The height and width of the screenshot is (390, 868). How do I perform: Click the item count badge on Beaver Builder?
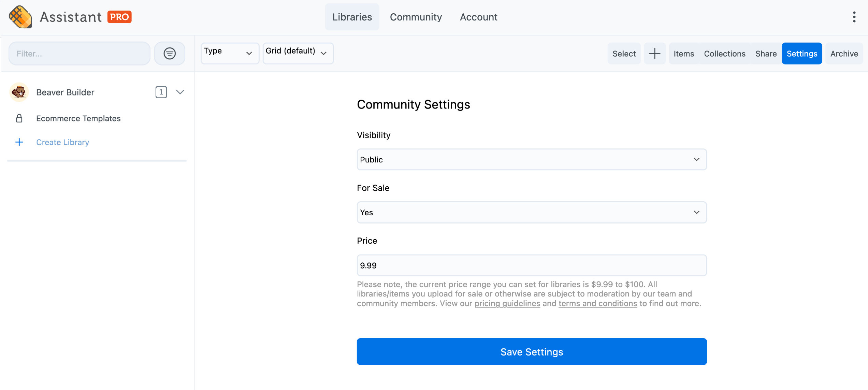[x=161, y=92]
